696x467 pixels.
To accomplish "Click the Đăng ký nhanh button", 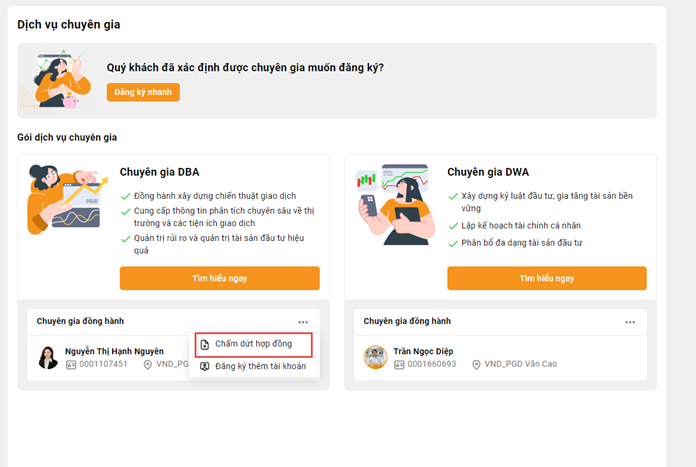I will click(x=143, y=92).
